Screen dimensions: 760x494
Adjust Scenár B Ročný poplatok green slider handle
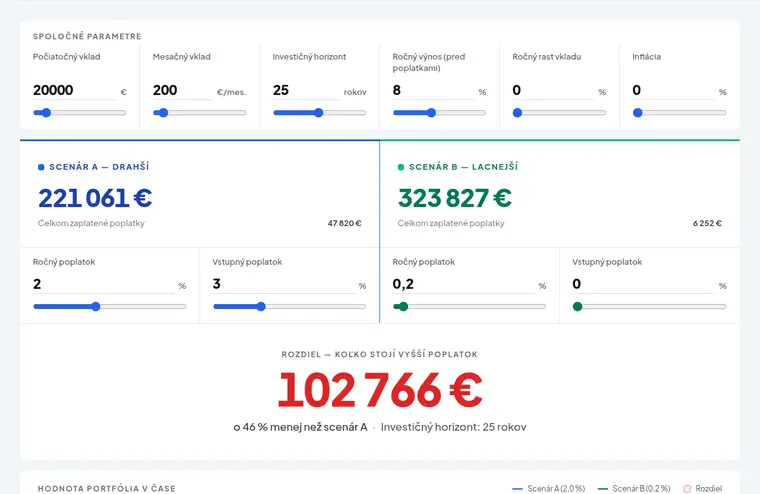coord(403,306)
